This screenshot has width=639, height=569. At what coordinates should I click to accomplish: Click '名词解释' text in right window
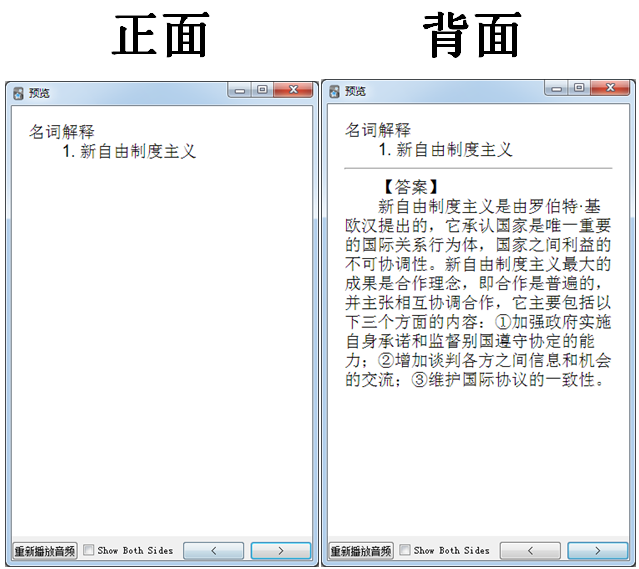tap(378, 130)
